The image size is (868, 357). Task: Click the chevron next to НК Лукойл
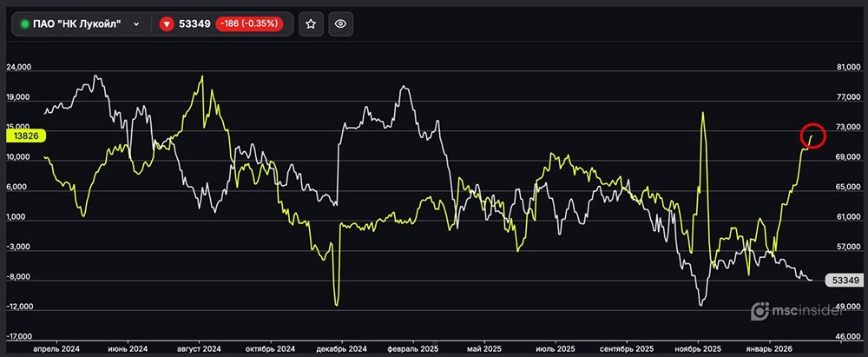136,24
